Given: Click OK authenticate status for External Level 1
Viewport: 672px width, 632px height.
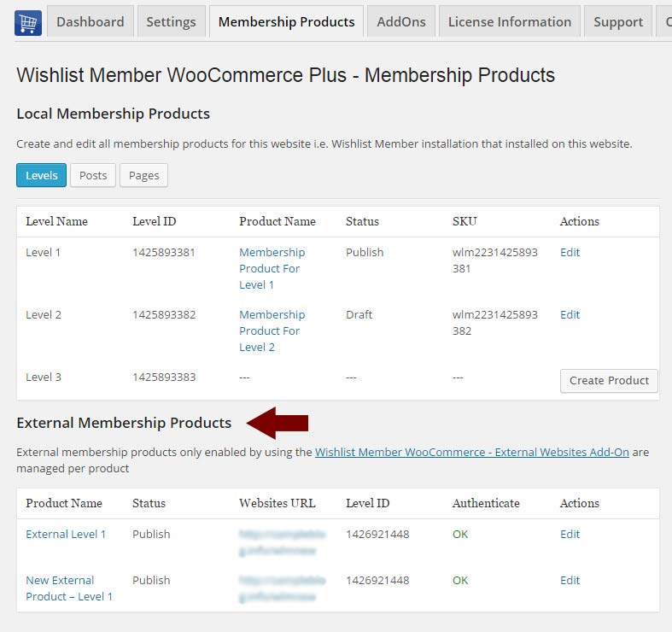Looking at the screenshot, I should pos(460,535).
